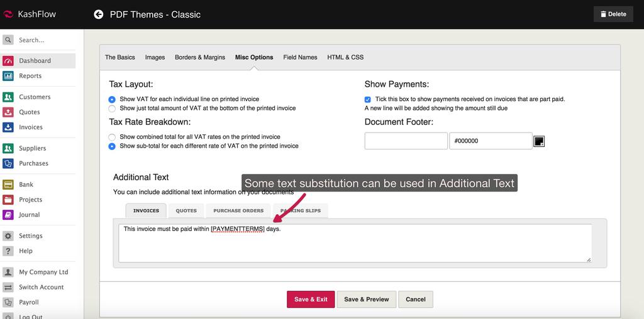Click the Settings gear icon
The image size is (644, 319).
click(8, 236)
